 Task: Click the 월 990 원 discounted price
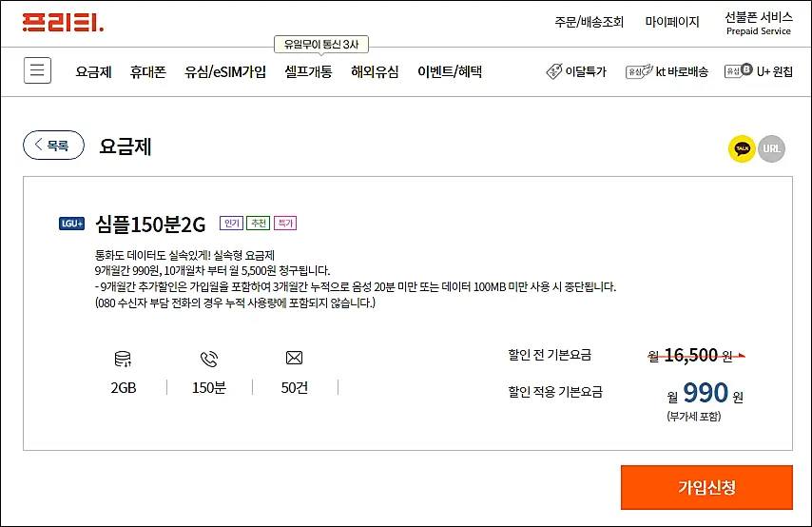(706, 393)
